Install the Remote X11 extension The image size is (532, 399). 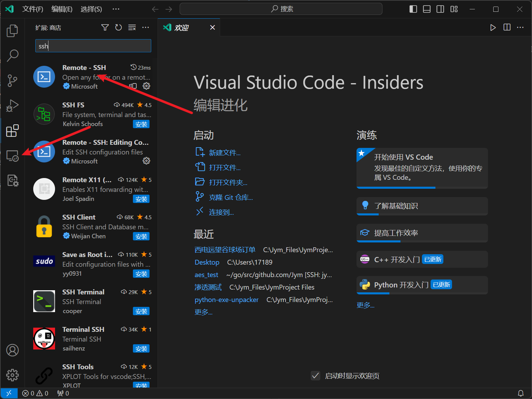click(141, 199)
